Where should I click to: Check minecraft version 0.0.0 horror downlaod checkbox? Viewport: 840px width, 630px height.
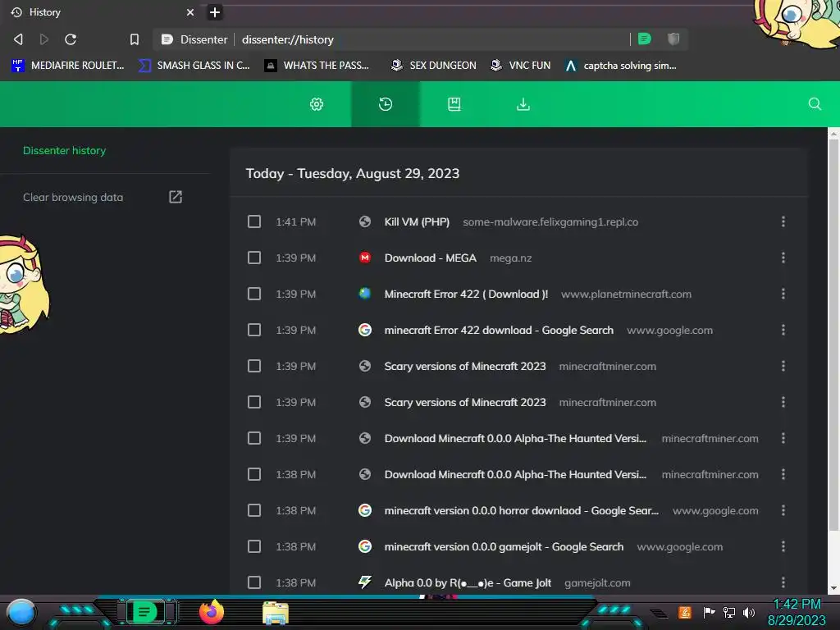[x=254, y=510]
